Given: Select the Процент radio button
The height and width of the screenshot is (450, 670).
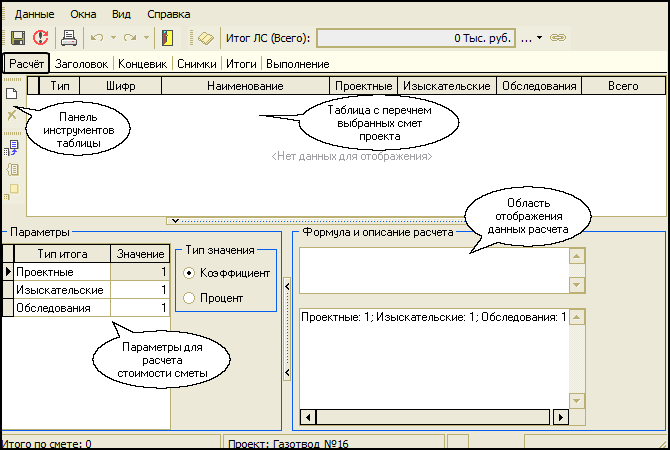Looking at the screenshot, I should [x=189, y=297].
